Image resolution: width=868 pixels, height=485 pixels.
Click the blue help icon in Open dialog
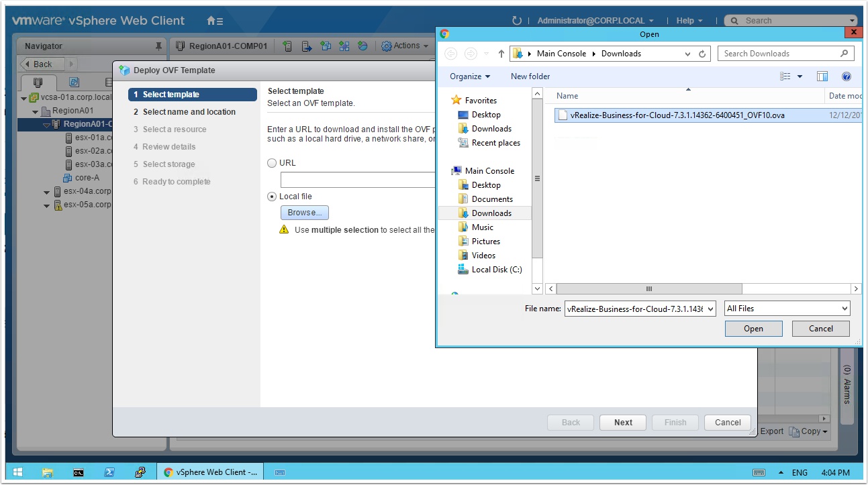pyautogui.click(x=847, y=76)
